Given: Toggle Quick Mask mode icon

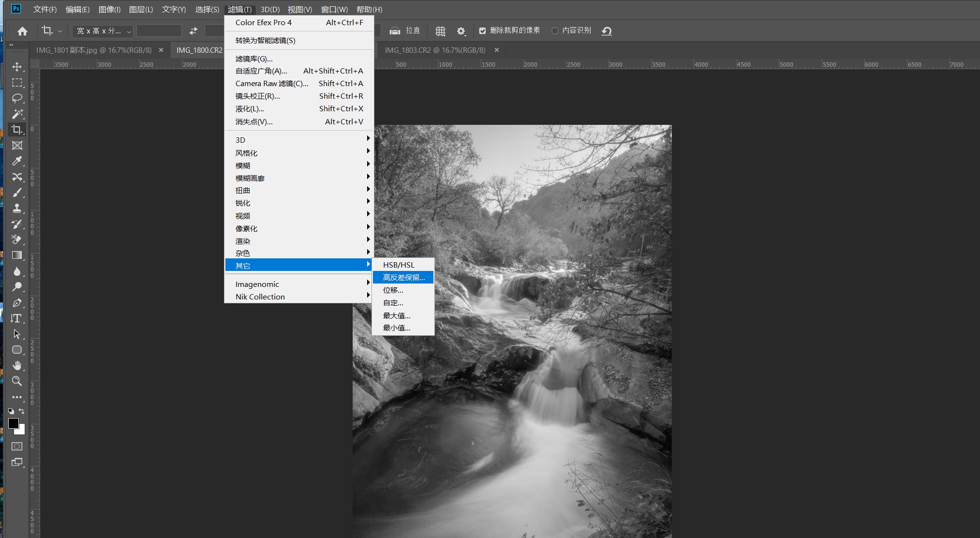Looking at the screenshot, I should 17,446.
